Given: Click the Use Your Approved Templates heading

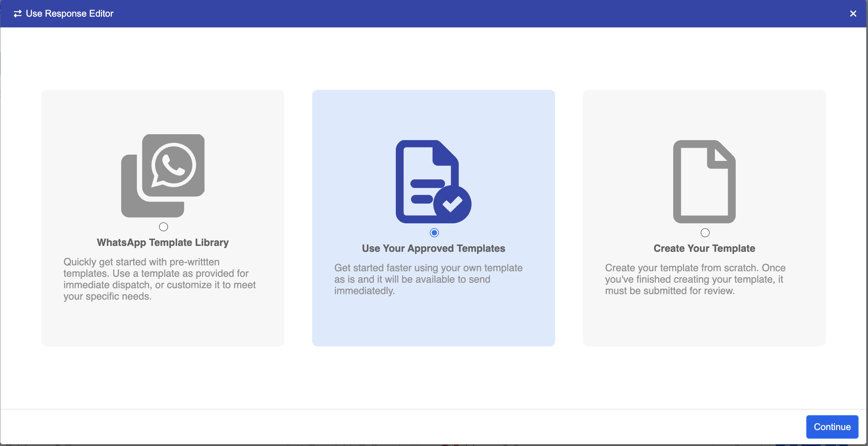Looking at the screenshot, I should pos(433,248).
